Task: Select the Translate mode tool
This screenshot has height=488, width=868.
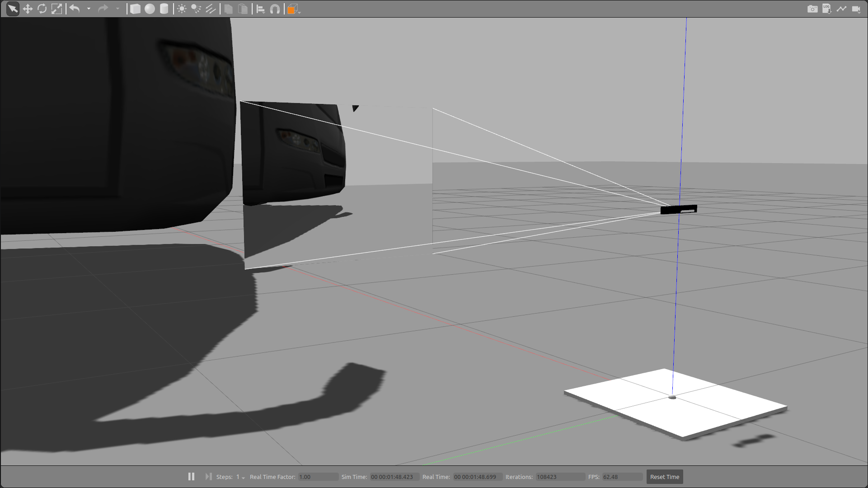Action: pyautogui.click(x=28, y=9)
